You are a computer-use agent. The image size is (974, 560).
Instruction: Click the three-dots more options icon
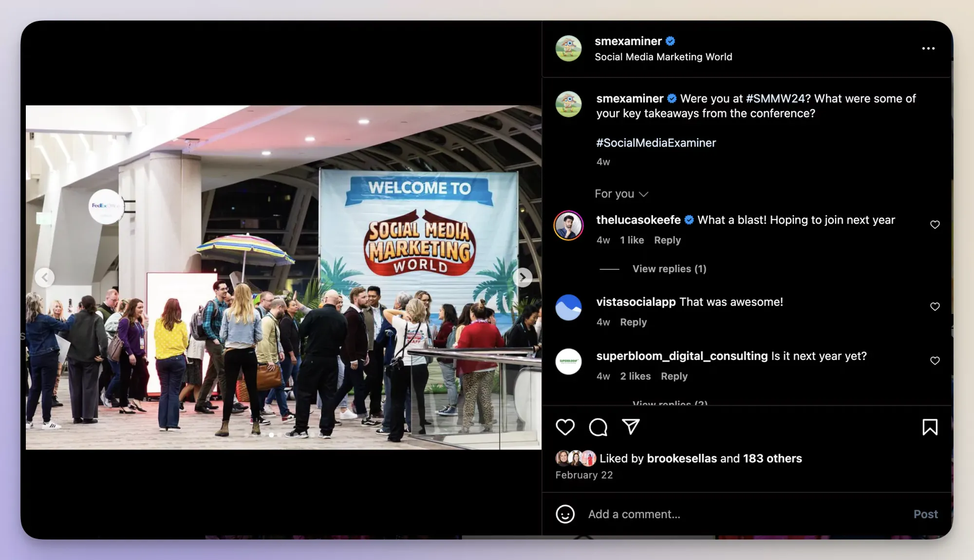[929, 48]
